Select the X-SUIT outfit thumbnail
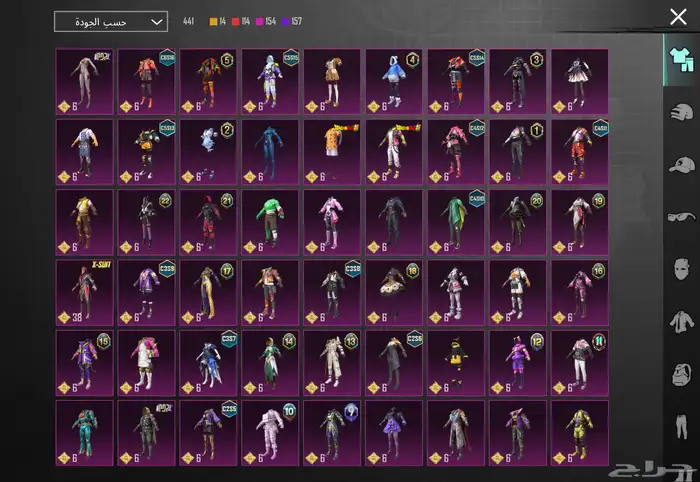 point(84,292)
